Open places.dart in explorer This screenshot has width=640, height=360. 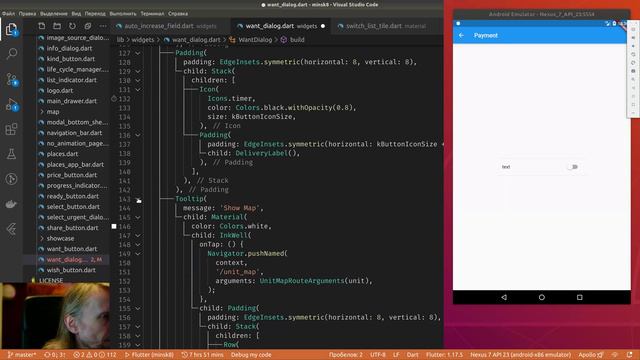[62, 154]
